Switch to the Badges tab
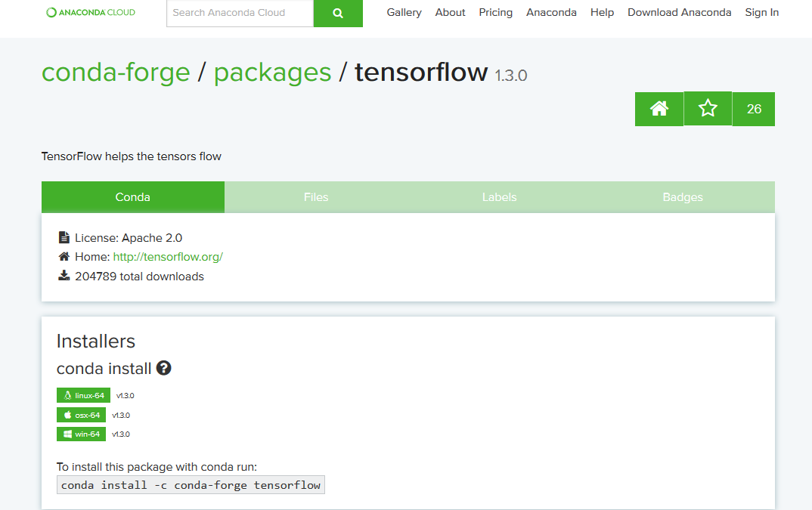 pyautogui.click(x=683, y=196)
